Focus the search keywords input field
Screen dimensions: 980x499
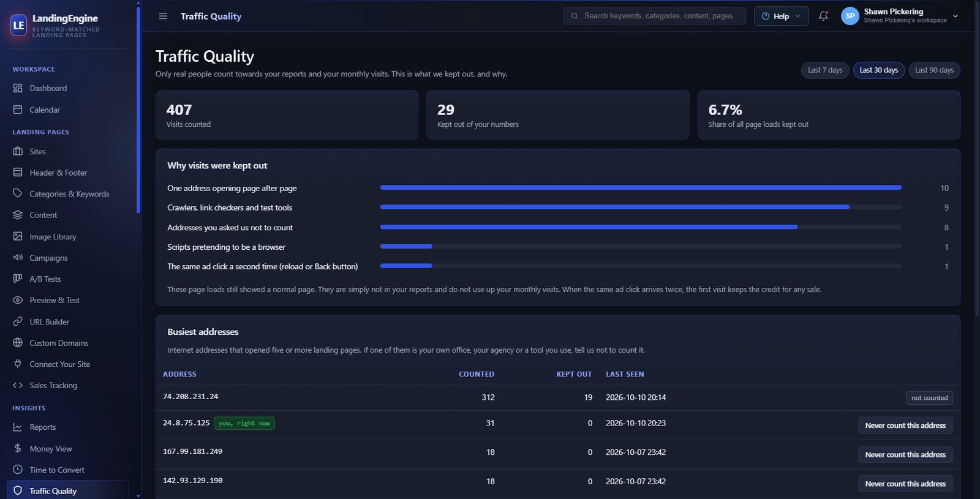[x=654, y=16]
